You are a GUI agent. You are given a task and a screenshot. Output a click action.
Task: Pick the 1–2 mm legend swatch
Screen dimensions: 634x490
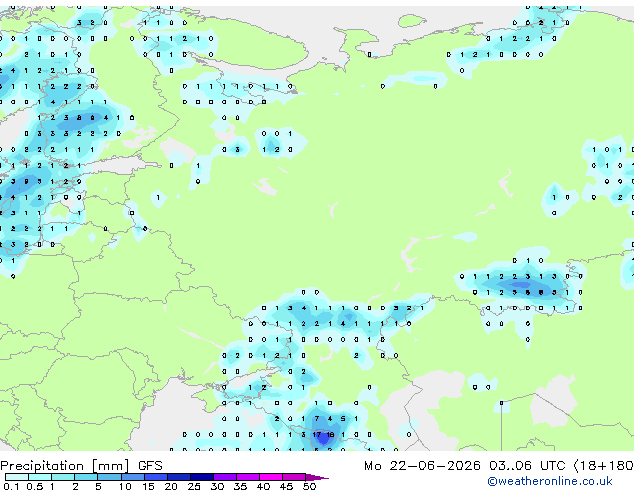coord(63,477)
